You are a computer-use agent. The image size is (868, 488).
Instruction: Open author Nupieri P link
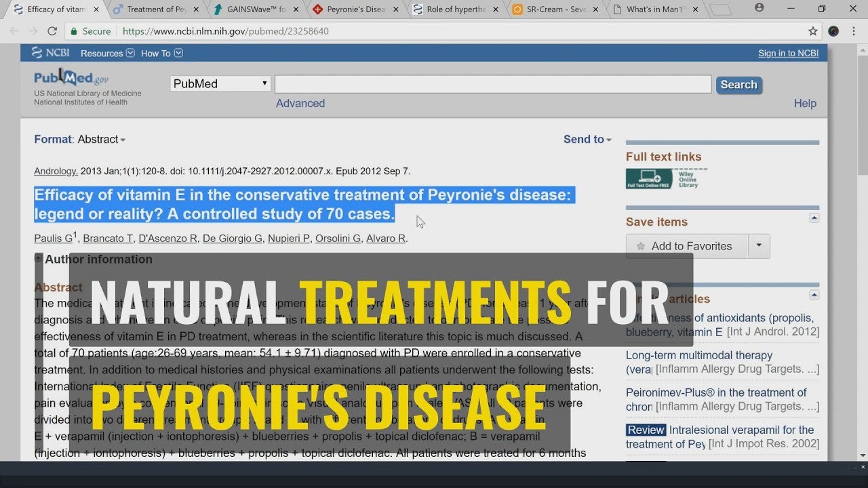coord(288,239)
